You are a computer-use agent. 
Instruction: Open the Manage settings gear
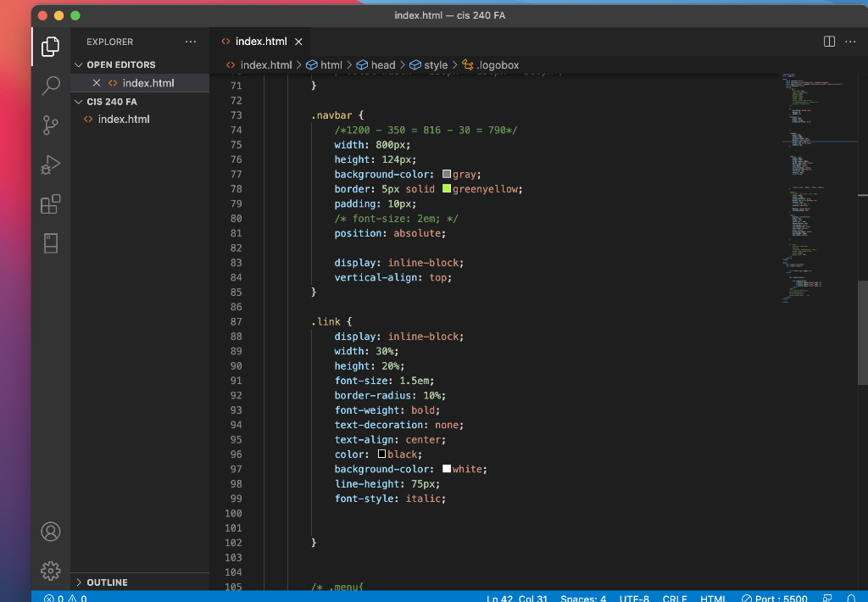click(50, 571)
